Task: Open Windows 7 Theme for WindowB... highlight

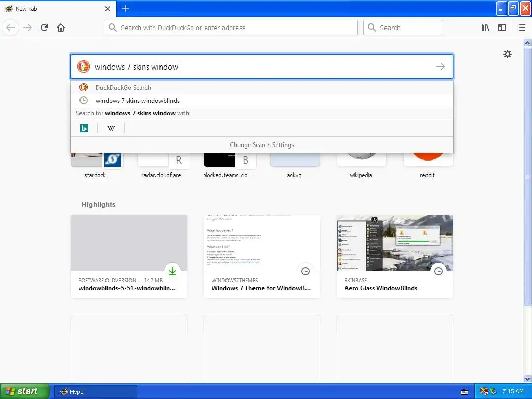Action: point(262,257)
